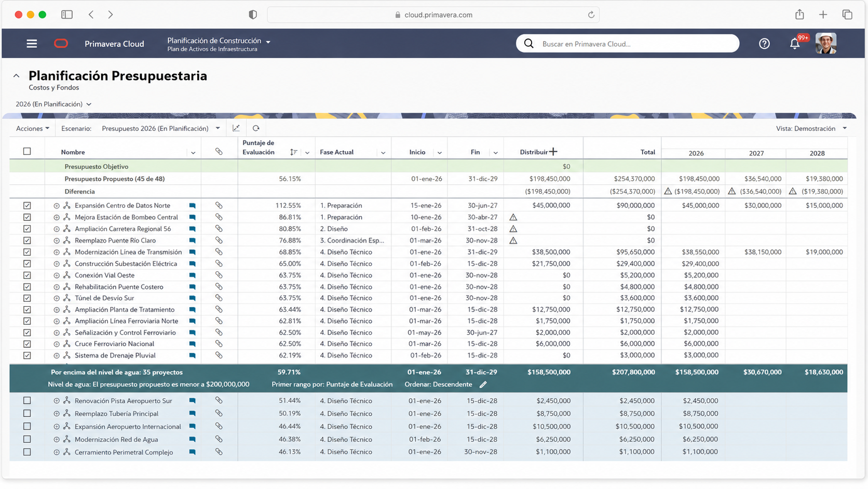
Task: Edit water line settings with the pencil icon
Action: (483, 385)
